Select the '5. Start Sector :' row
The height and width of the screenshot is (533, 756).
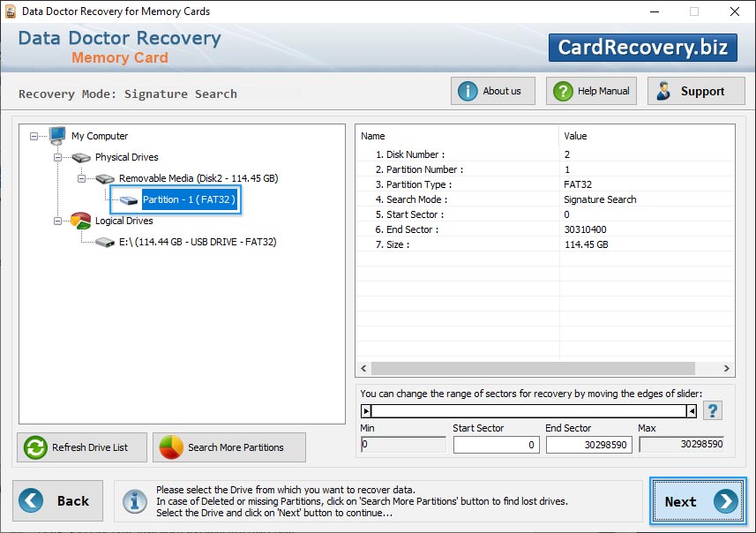click(545, 214)
